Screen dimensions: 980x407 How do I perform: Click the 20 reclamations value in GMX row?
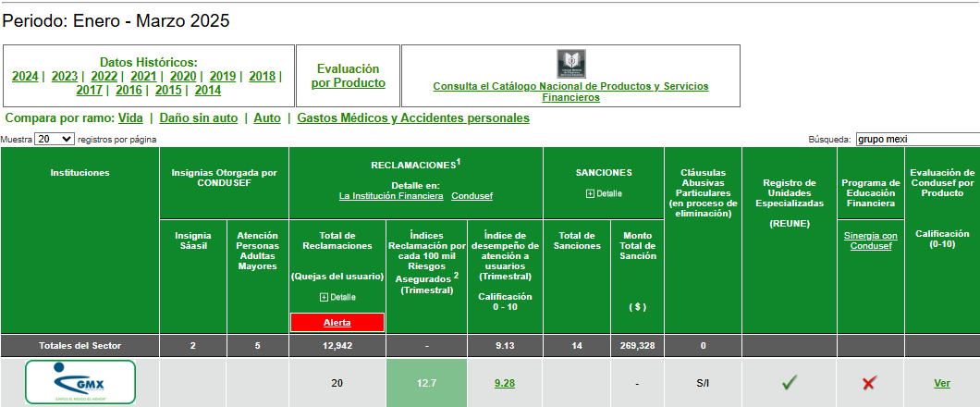pyautogui.click(x=337, y=383)
